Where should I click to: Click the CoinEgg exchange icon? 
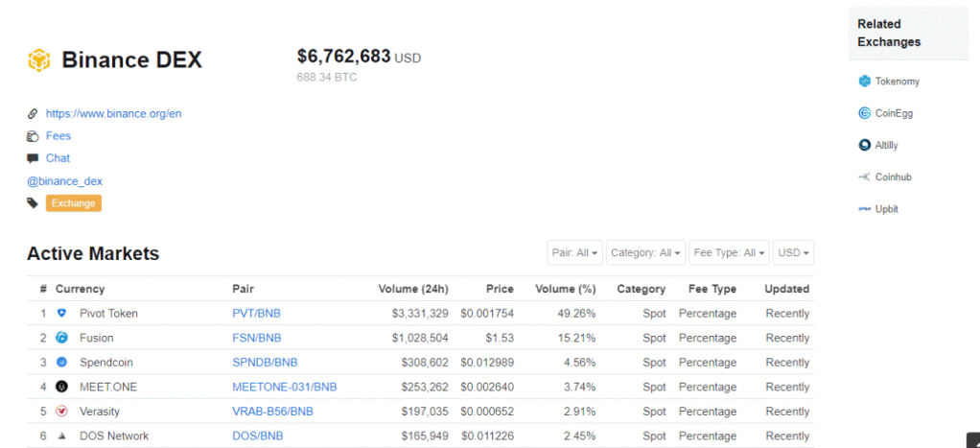click(x=864, y=113)
